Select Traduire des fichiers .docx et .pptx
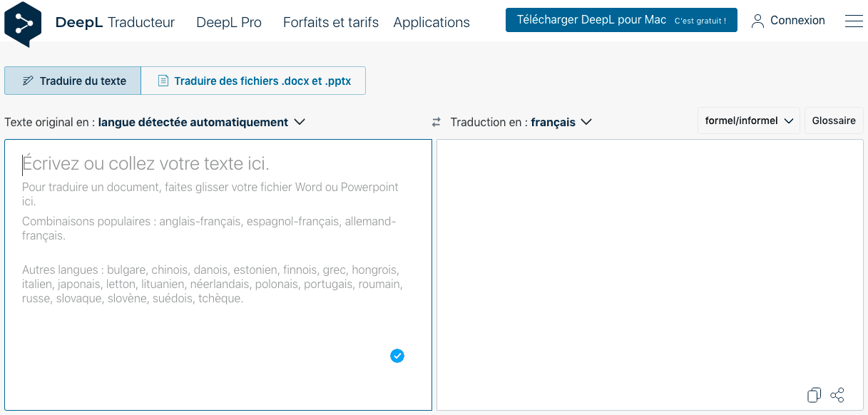 click(x=254, y=81)
